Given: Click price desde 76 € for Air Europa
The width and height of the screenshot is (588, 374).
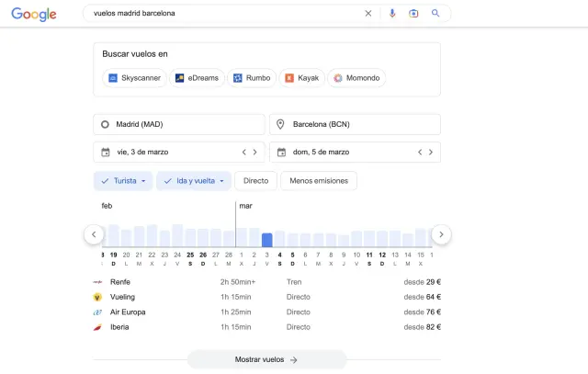Looking at the screenshot, I should 423,312.
